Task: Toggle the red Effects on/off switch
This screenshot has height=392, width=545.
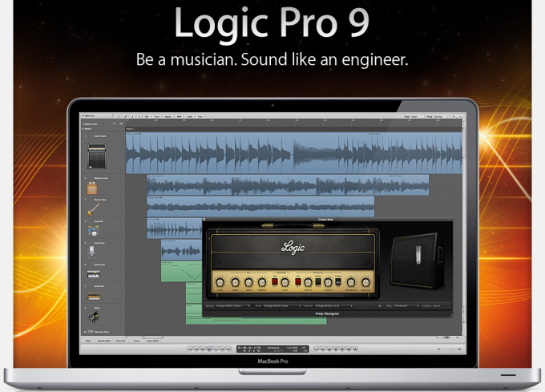Action: pos(298,281)
